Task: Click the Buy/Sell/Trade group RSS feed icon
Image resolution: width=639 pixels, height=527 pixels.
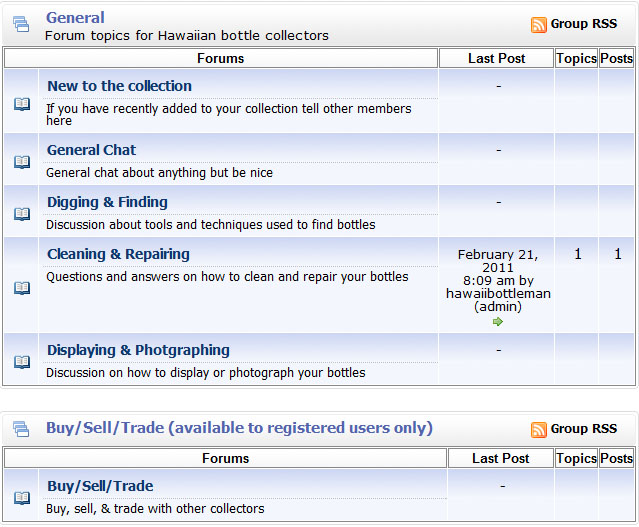Action: click(539, 430)
